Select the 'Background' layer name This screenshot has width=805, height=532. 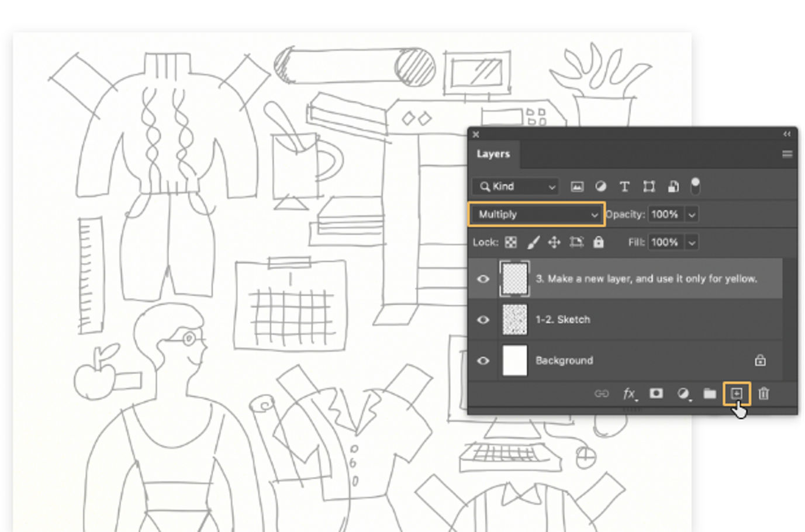[564, 360]
